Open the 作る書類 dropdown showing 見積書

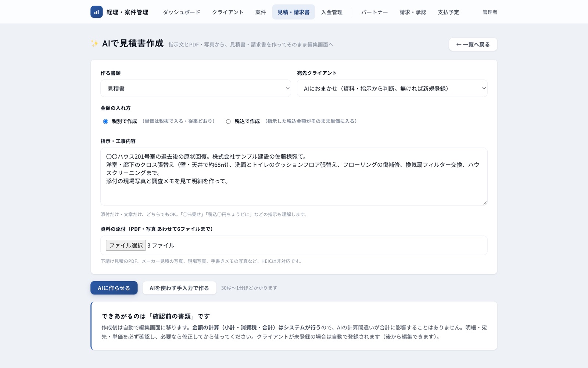(x=196, y=88)
